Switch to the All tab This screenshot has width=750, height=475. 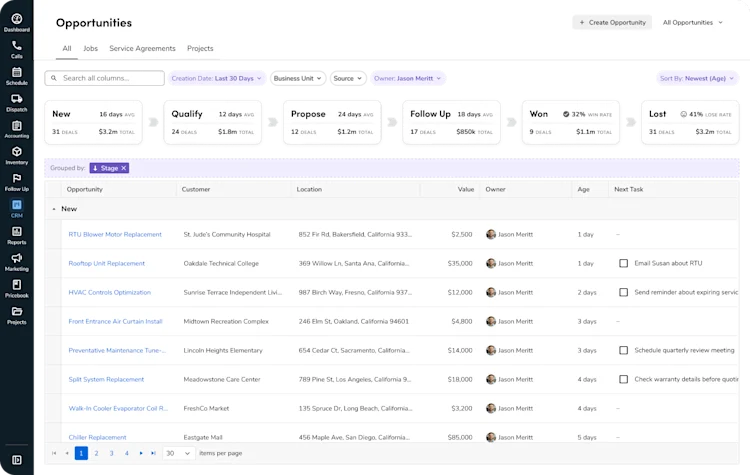(67, 48)
